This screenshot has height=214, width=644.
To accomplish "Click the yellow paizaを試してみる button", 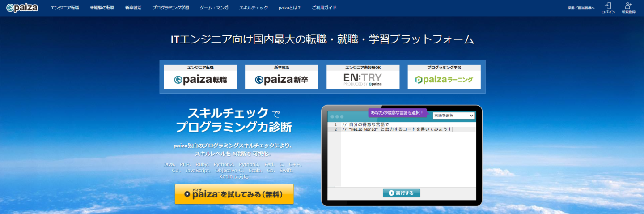I will [234, 194].
